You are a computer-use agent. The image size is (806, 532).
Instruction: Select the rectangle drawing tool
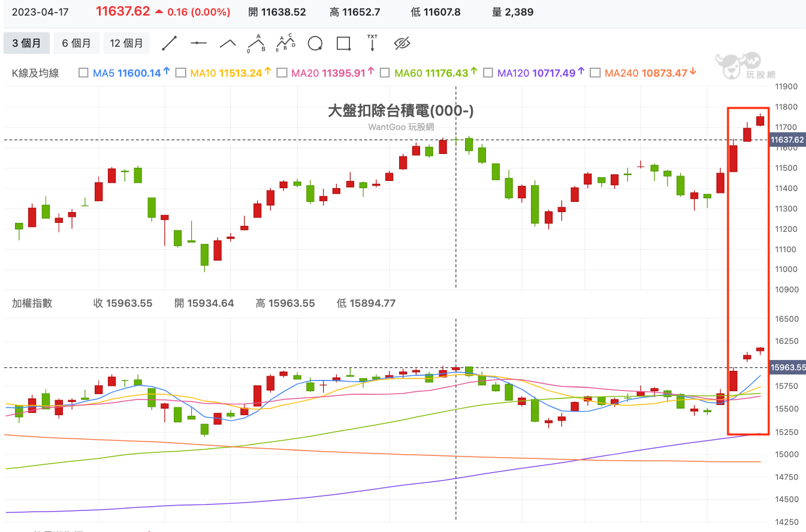click(x=343, y=43)
